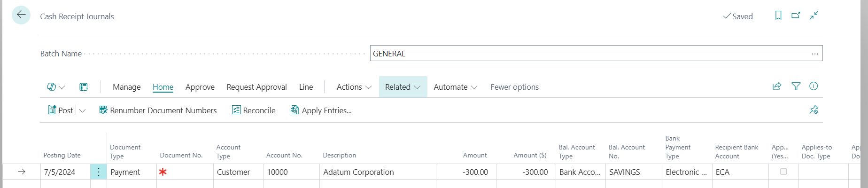The width and height of the screenshot is (868, 188).
Task: Pin the action bar with the pin icon
Action: pos(814,110)
